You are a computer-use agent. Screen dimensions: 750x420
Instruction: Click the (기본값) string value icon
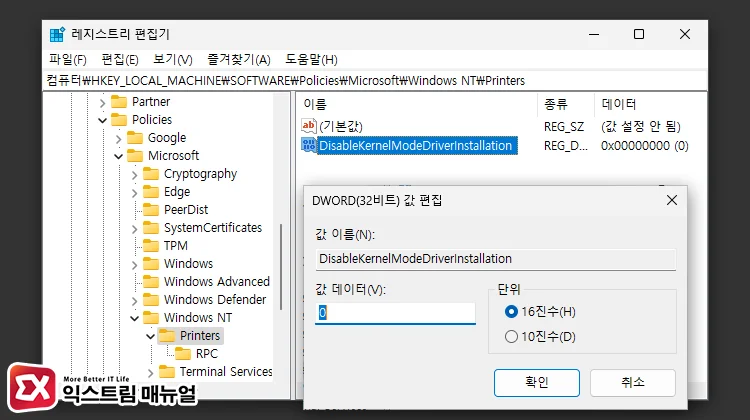coord(309,126)
